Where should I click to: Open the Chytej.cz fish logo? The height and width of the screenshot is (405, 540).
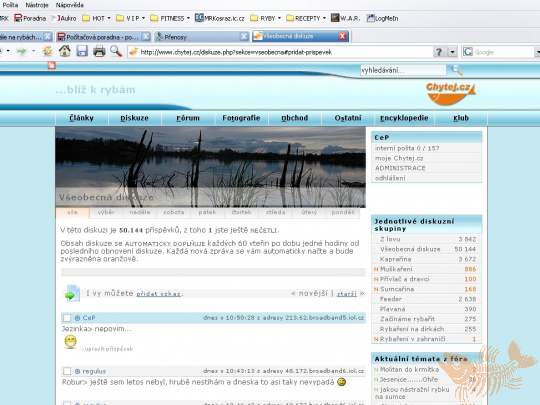pos(450,93)
